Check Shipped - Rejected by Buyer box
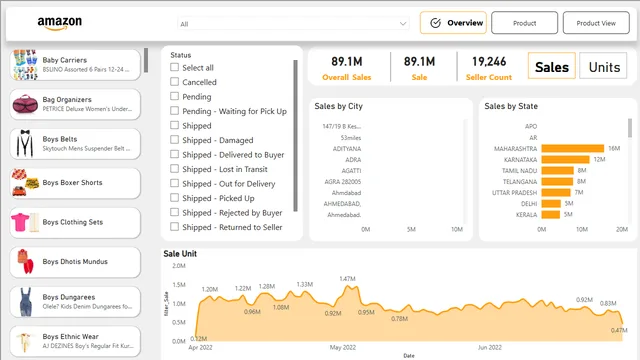Viewport: 640px width, 360px height. (x=174, y=212)
